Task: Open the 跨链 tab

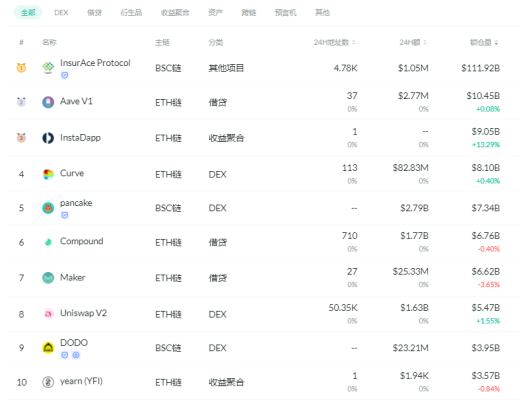Action: (249, 12)
